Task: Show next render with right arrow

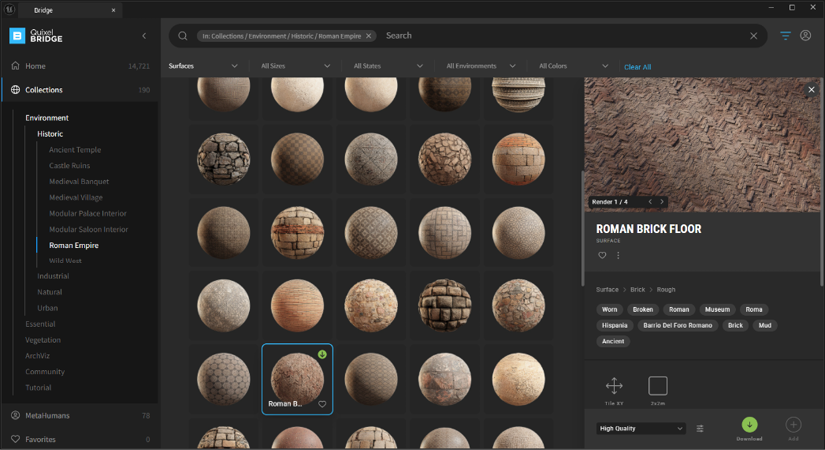Action: click(662, 202)
